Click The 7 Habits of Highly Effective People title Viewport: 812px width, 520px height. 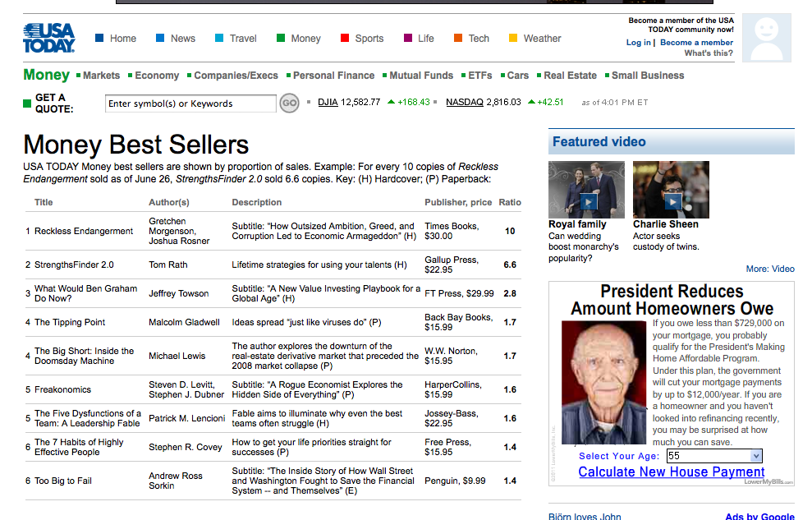click(x=80, y=447)
